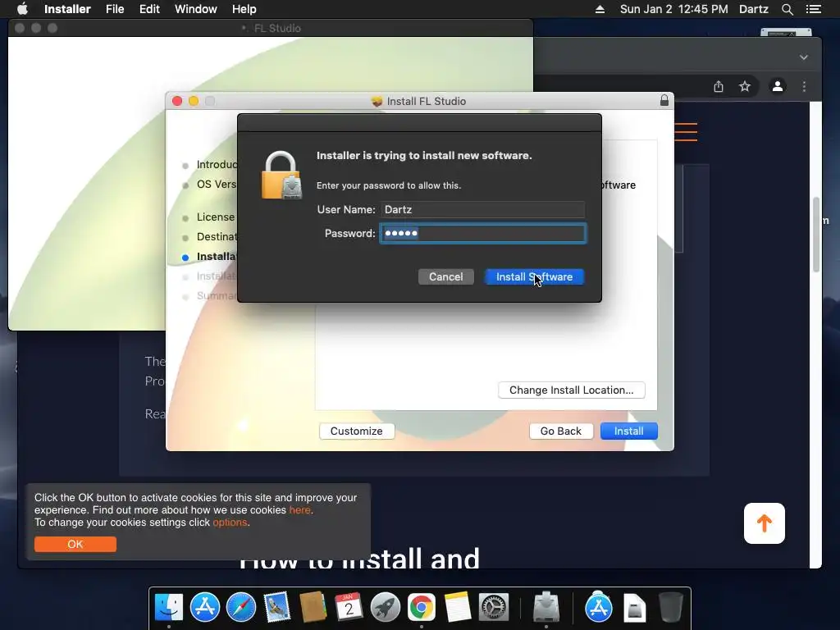
Task: Open Launchpad rocket in Dock
Action: pos(386,608)
